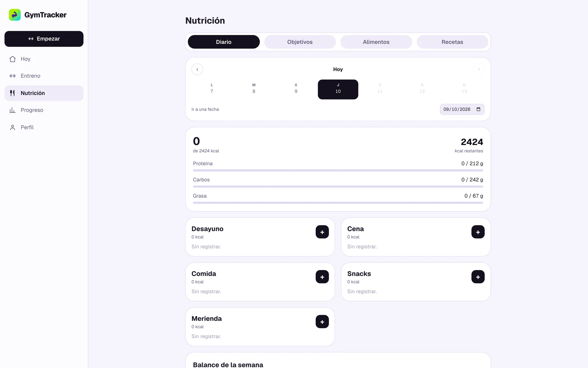Go to previous week arrow
Viewport: 588px width, 368px height.
(x=197, y=69)
